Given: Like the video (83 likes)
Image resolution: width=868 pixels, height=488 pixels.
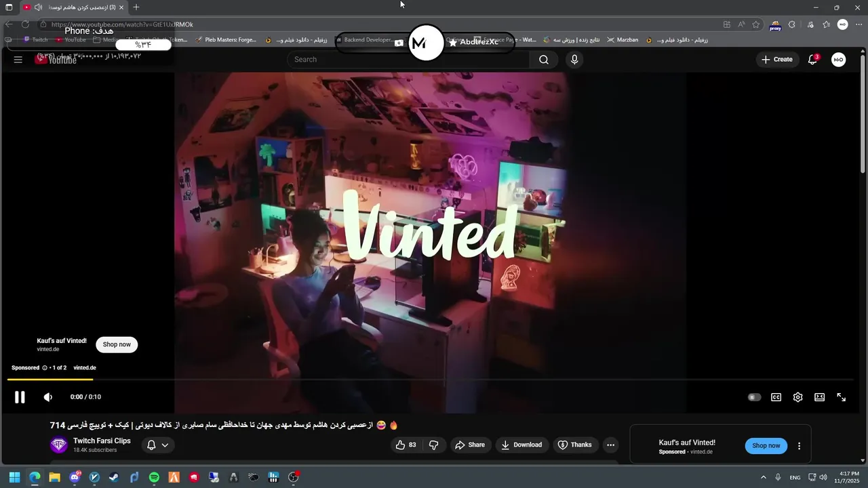Looking at the screenshot, I should [407, 445].
